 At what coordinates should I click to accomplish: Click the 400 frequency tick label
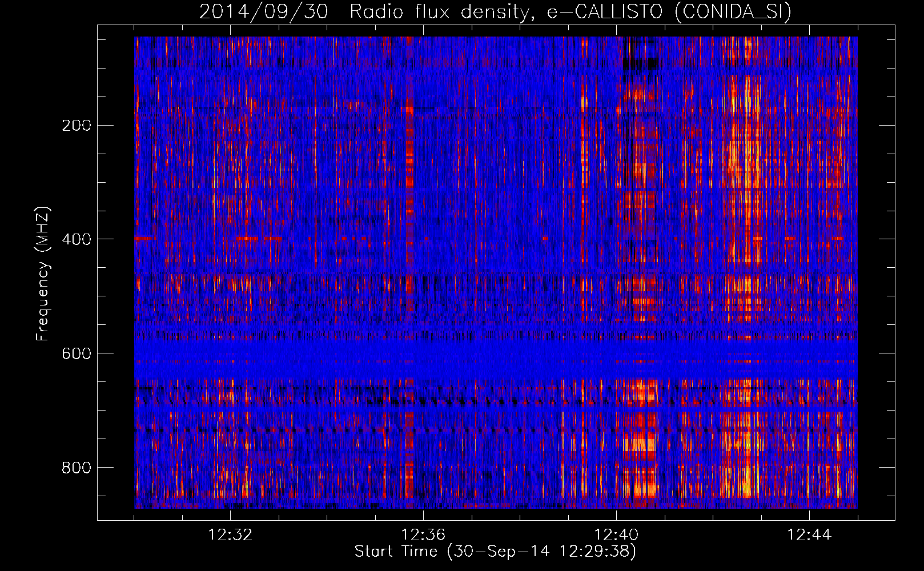(77, 239)
